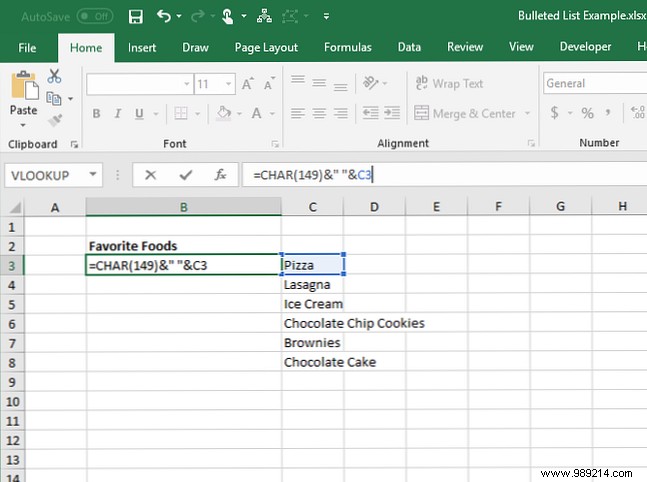647x482 pixels.
Task: Open the Insert Function fx icon
Action: click(x=220, y=175)
